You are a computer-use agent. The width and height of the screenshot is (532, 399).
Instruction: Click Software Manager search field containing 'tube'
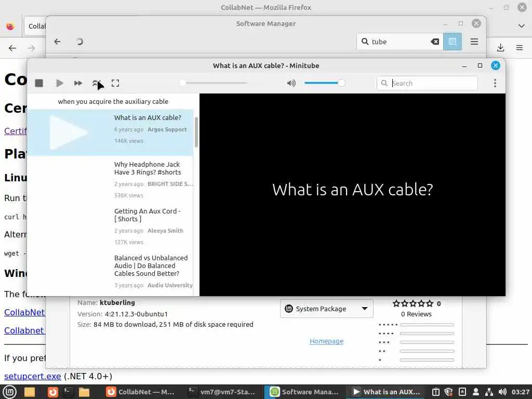tap(400, 42)
